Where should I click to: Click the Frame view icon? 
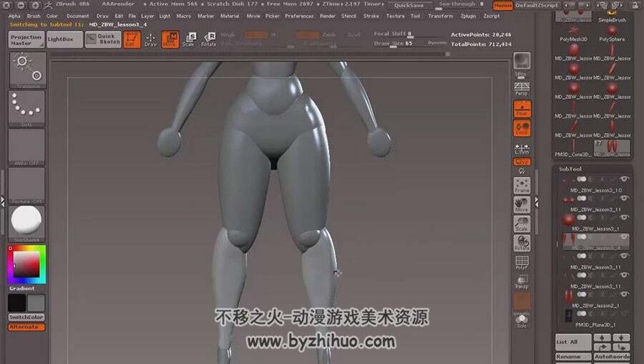[522, 186]
